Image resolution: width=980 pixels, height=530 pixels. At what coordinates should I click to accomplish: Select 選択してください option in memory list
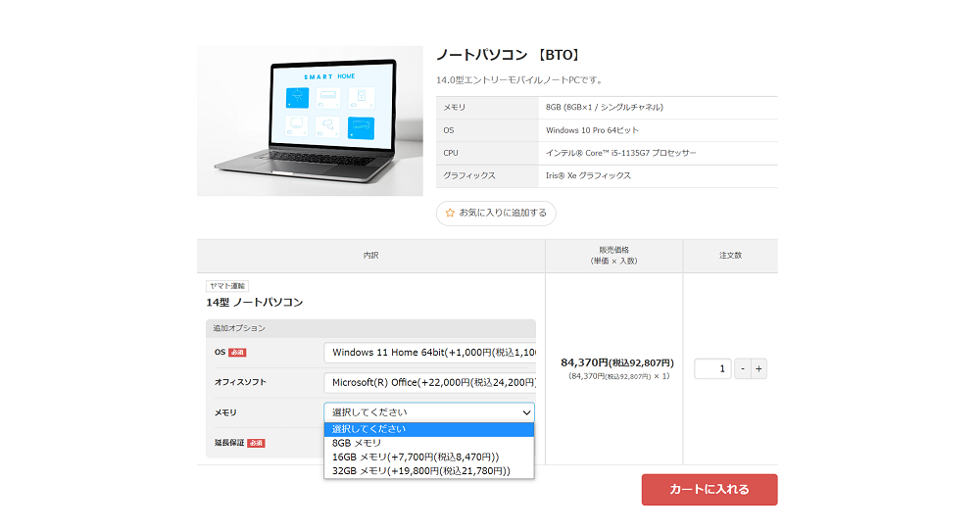(x=429, y=429)
